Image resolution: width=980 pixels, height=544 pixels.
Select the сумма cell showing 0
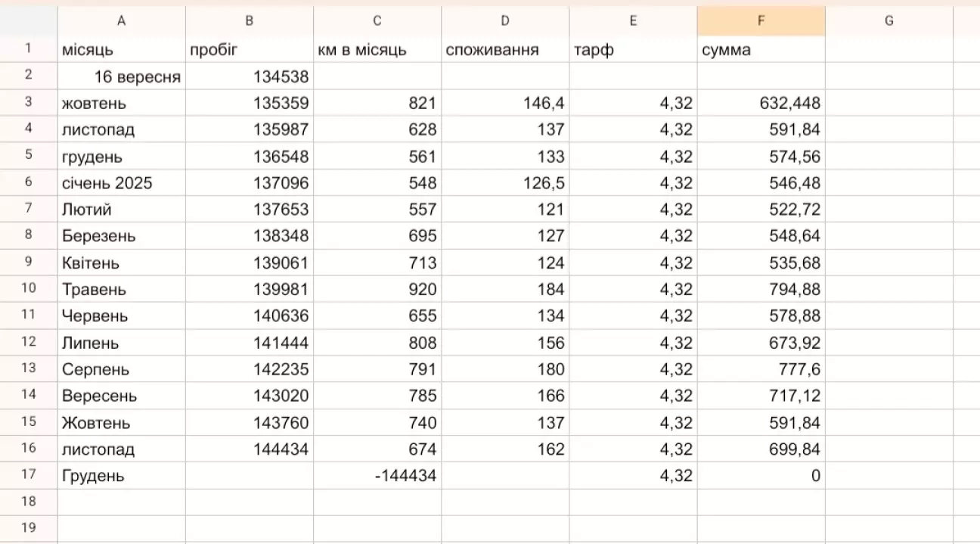761,477
